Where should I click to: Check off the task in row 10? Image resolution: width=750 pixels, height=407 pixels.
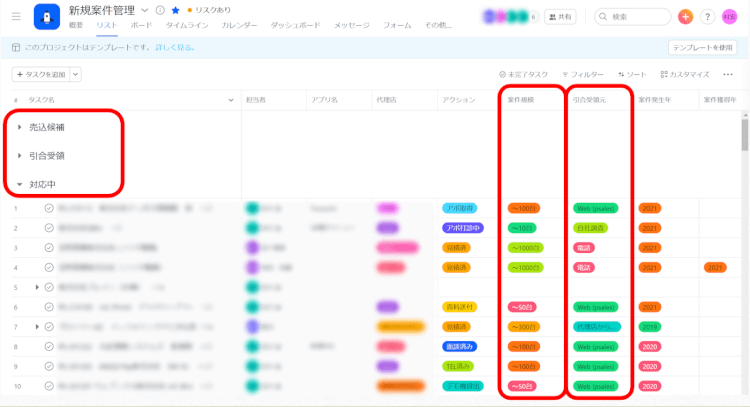[x=48, y=385]
